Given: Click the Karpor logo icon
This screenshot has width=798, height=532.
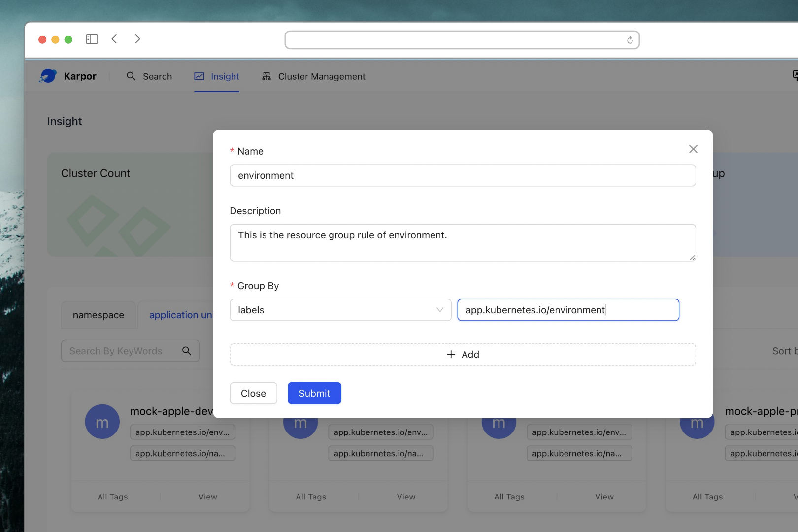Looking at the screenshot, I should [48, 76].
